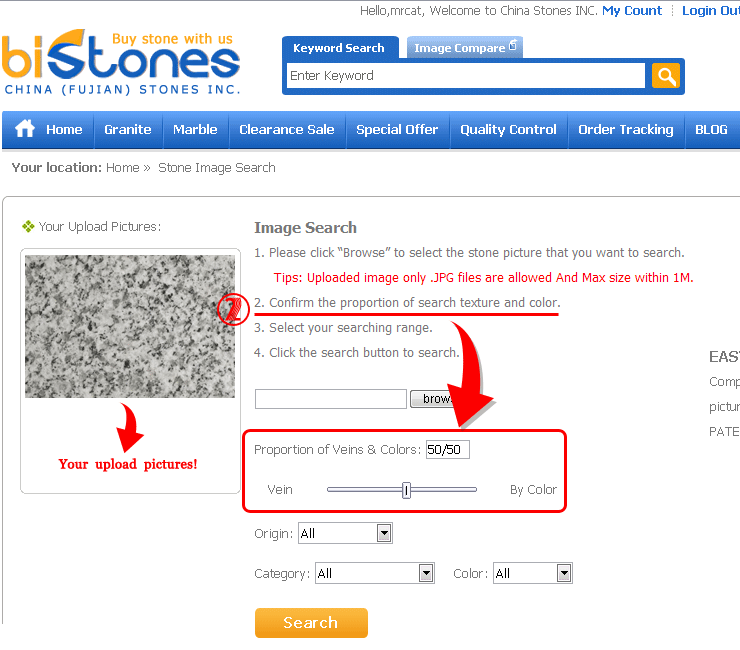Open the My Count link
Screen dimensions: 740x650
coord(632,10)
